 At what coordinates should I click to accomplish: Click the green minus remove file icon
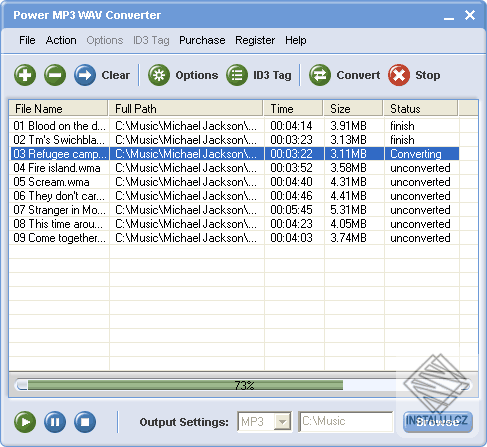point(55,75)
